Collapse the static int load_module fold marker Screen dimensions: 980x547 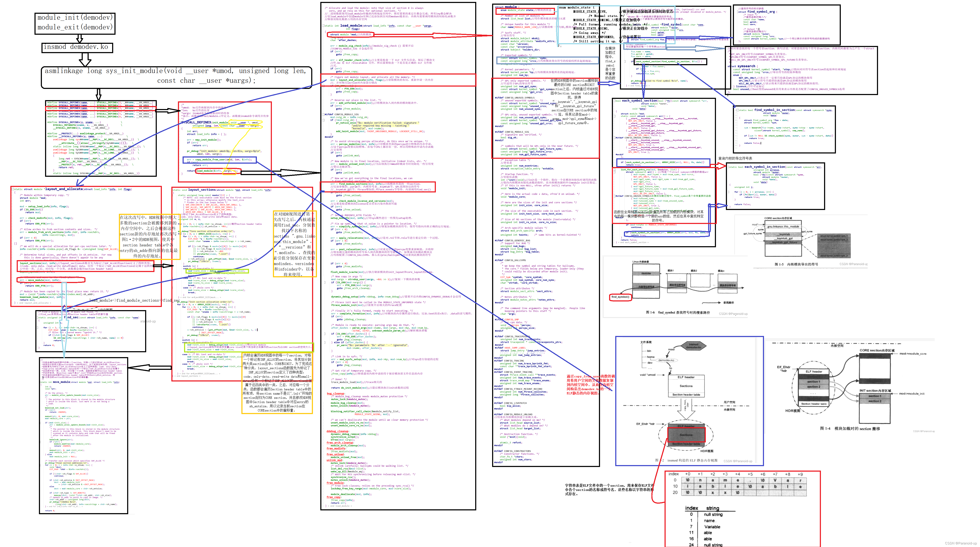[323, 26]
